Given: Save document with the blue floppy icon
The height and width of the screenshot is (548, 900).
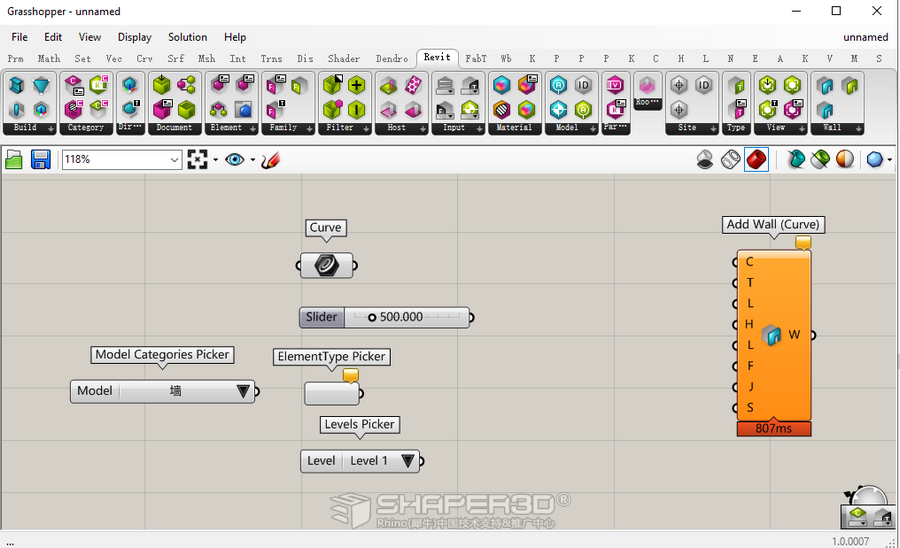Looking at the screenshot, I should tap(41, 160).
